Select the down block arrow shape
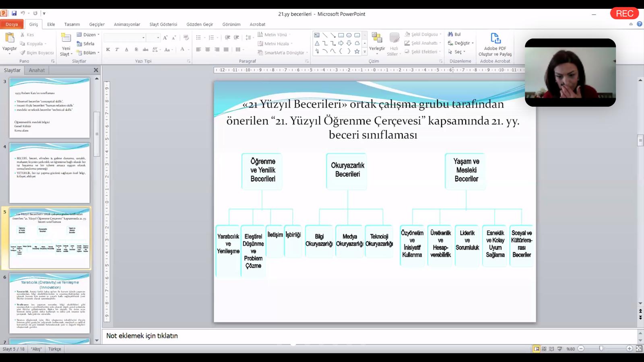Screen dimensions: 644x362 click(349, 43)
